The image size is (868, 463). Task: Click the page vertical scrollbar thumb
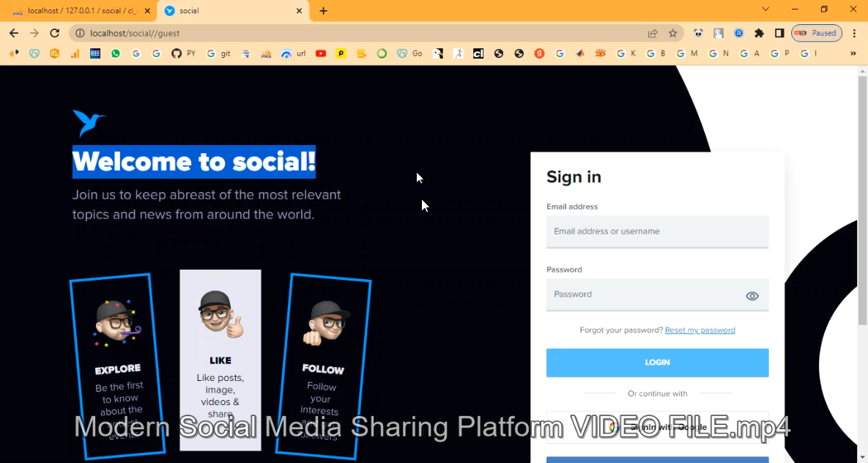pyautogui.click(x=862, y=201)
